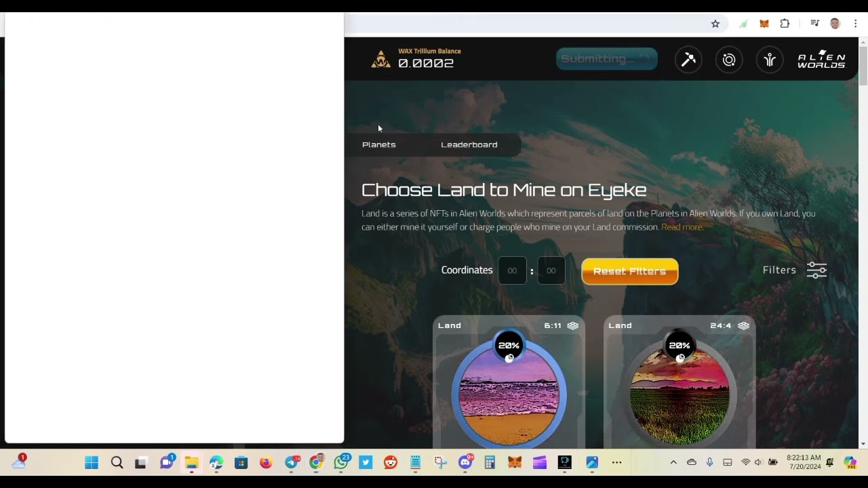Launch Firefox from the taskbar
Image resolution: width=868 pixels, height=488 pixels.
(x=266, y=463)
